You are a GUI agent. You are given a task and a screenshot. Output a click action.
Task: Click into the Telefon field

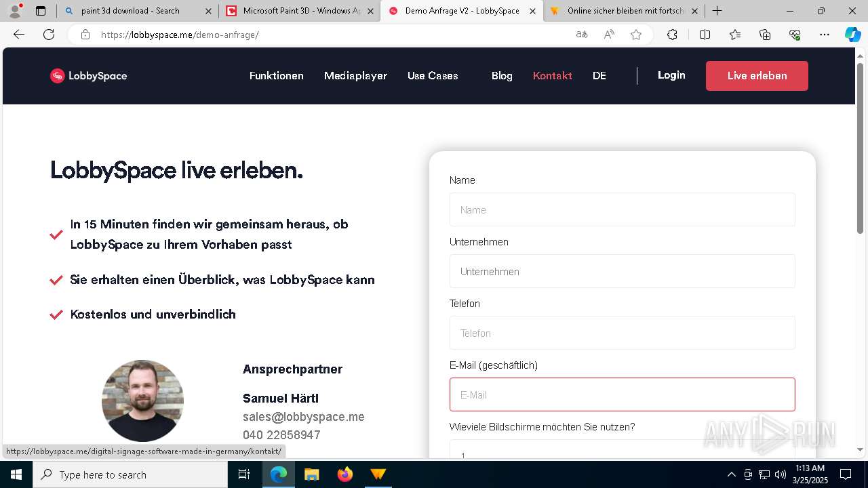[622, 333]
